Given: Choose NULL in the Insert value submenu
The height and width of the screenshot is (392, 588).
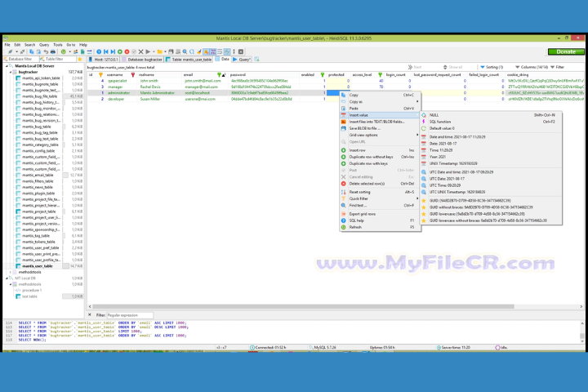Looking at the screenshot, I should (491, 115).
